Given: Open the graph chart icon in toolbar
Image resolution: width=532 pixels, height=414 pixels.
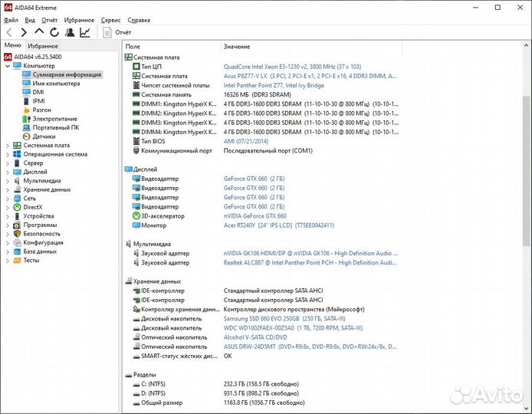Looking at the screenshot, I should click(85, 32).
